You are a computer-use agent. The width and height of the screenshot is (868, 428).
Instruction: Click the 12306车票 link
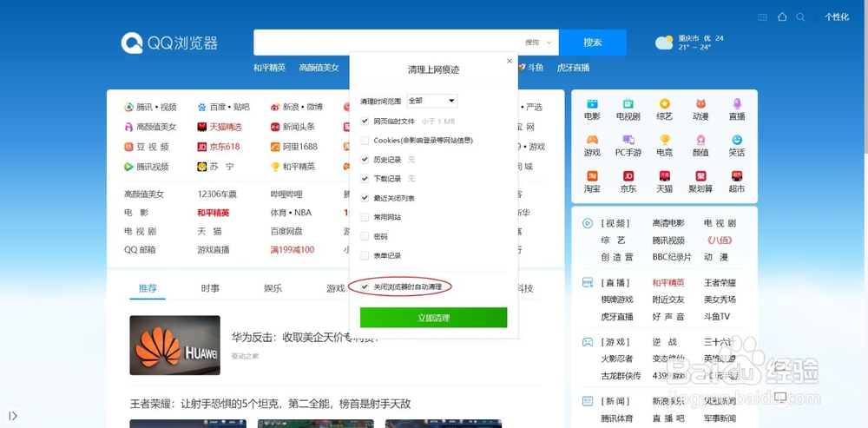pyautogui.click(x=217, y=194)
